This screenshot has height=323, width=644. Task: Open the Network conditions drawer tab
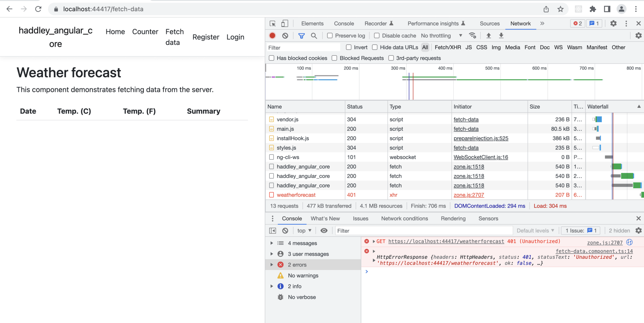click(404, 218)
